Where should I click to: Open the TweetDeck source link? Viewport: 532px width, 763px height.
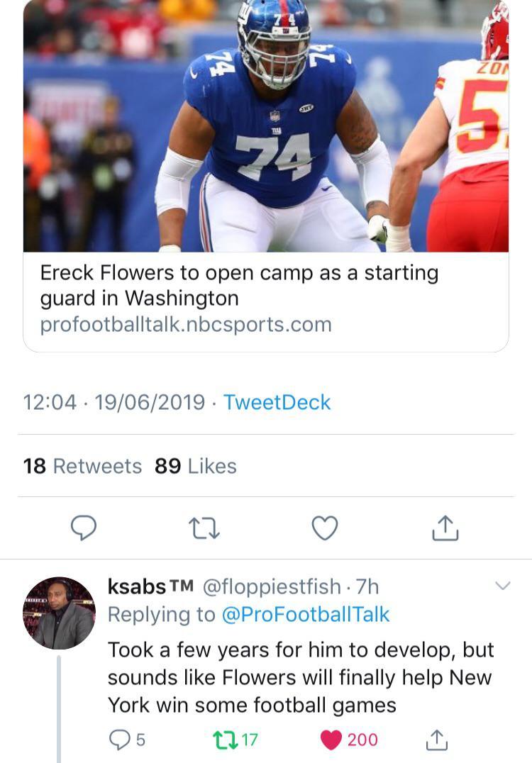pos(277,402)
